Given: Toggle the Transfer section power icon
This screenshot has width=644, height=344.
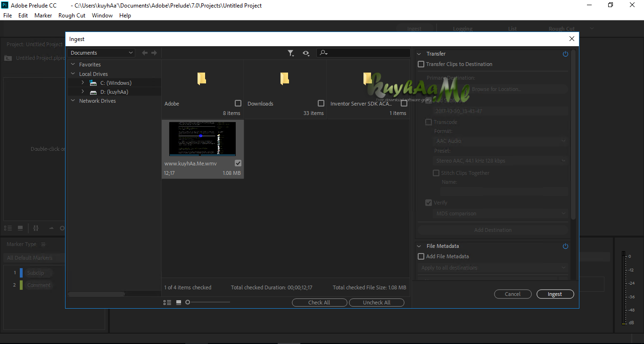Looking at the screenshot, I should click(565, 54).
